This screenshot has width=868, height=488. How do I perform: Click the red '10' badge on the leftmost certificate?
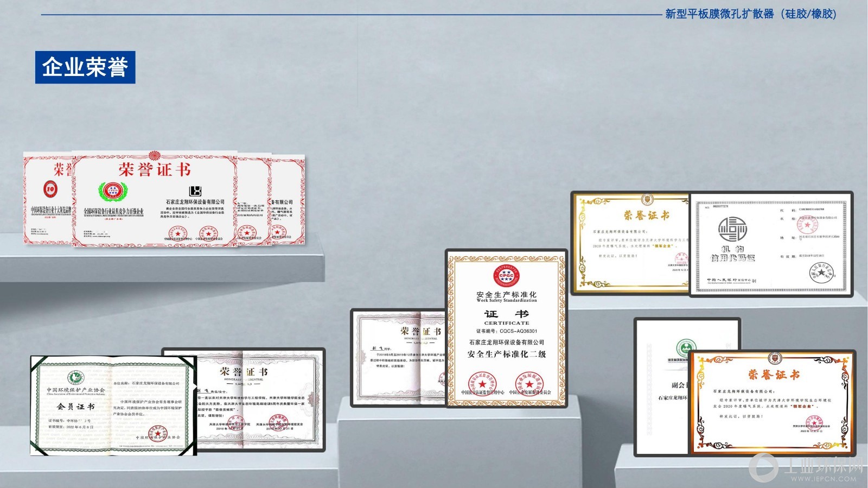click(50, 189)
